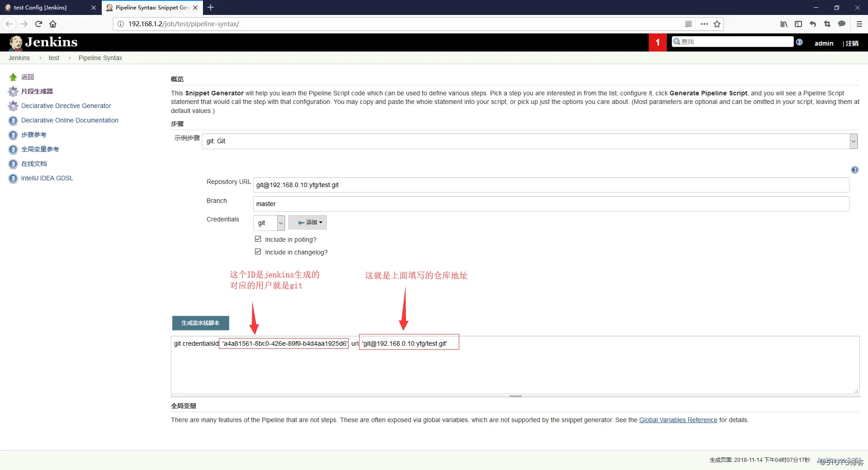Click the Declarative Online Documentation help icon

pos(13,121)
